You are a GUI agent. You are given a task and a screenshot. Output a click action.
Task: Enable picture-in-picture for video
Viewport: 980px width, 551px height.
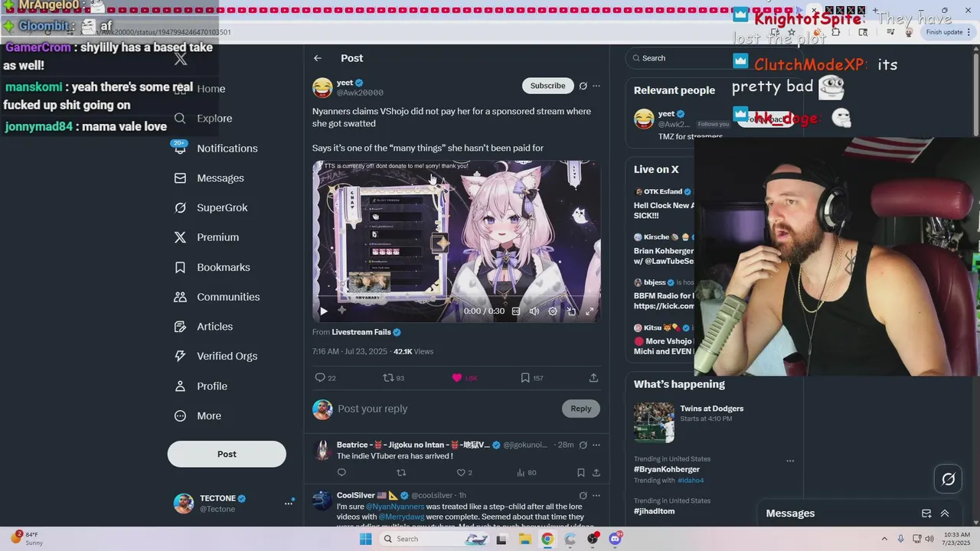pyautogui.click(x=571, y=311)
